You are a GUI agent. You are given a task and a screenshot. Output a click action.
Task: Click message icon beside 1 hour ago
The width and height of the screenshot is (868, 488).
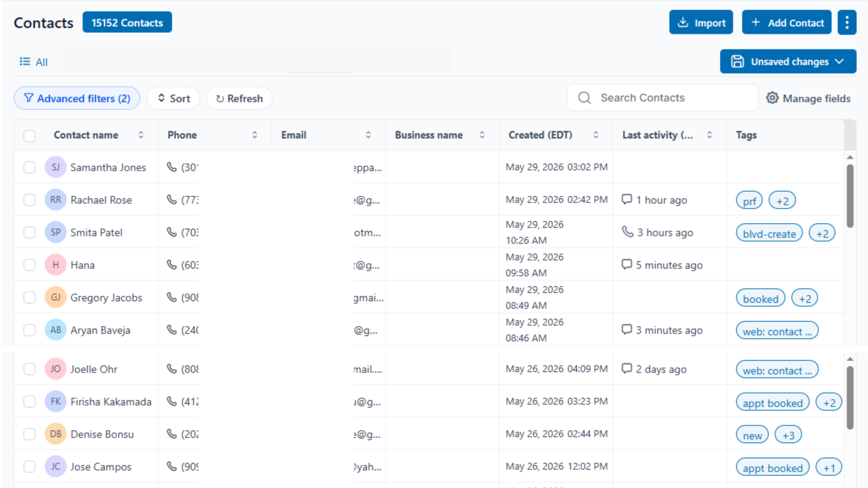pyautogui.click(x=627, y=199)
